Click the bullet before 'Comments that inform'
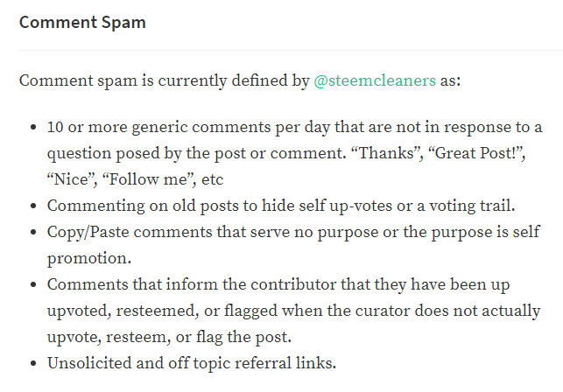 [33, 284]
